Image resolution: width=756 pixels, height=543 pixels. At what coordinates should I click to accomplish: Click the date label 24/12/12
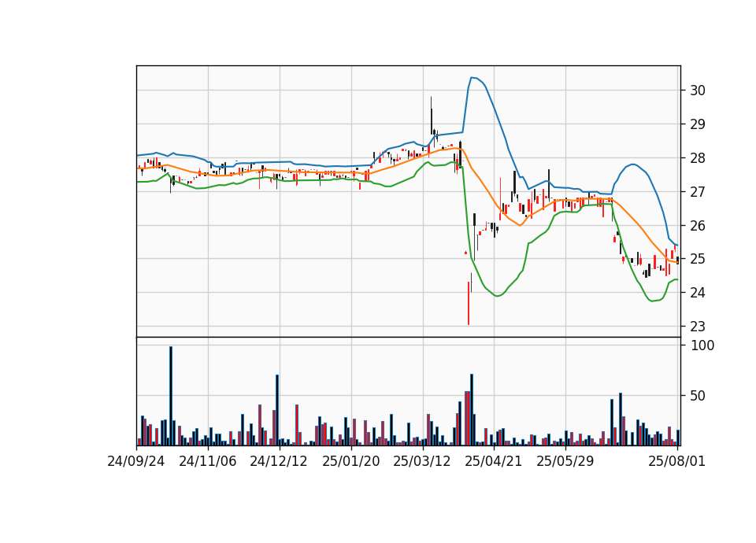click(x=279, y=462)
